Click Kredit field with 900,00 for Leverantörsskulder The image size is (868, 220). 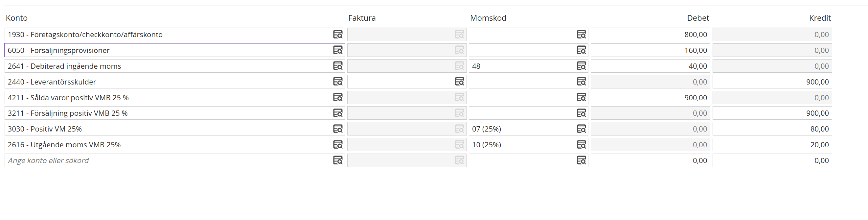[772, 82]
